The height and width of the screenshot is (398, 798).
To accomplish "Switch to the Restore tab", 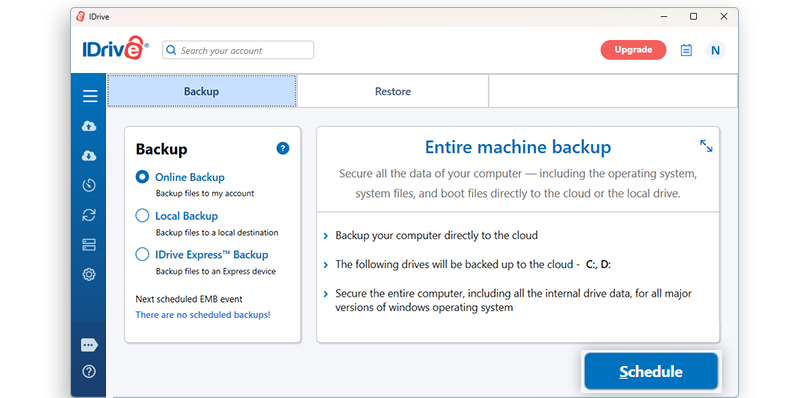I will 392,92.
